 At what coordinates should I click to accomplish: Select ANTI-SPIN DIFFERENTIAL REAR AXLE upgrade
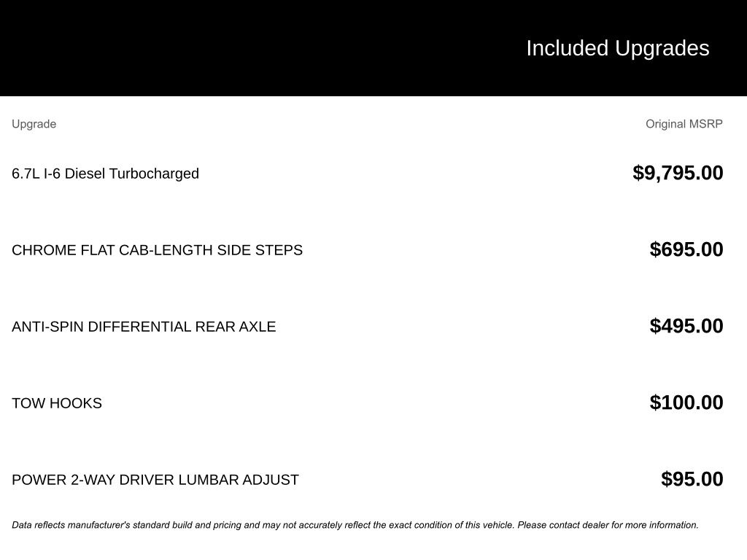pyautogui.click(x=144, y=327)
